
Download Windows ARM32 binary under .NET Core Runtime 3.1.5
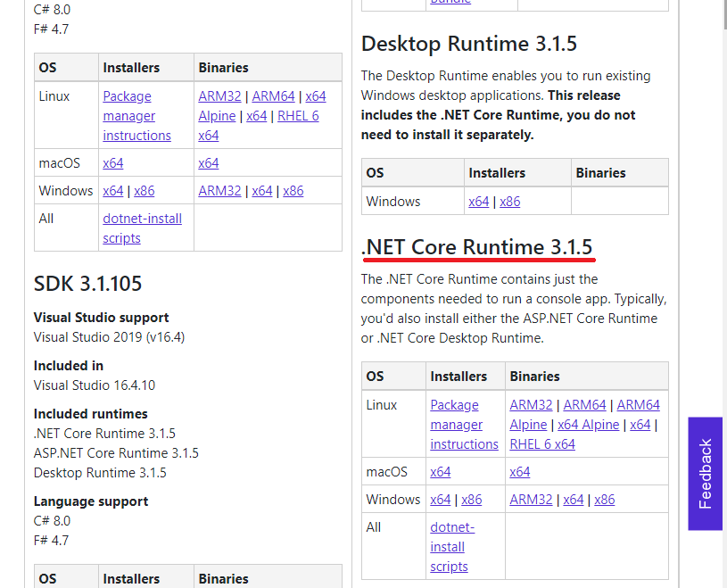click(x=531, y=500)
